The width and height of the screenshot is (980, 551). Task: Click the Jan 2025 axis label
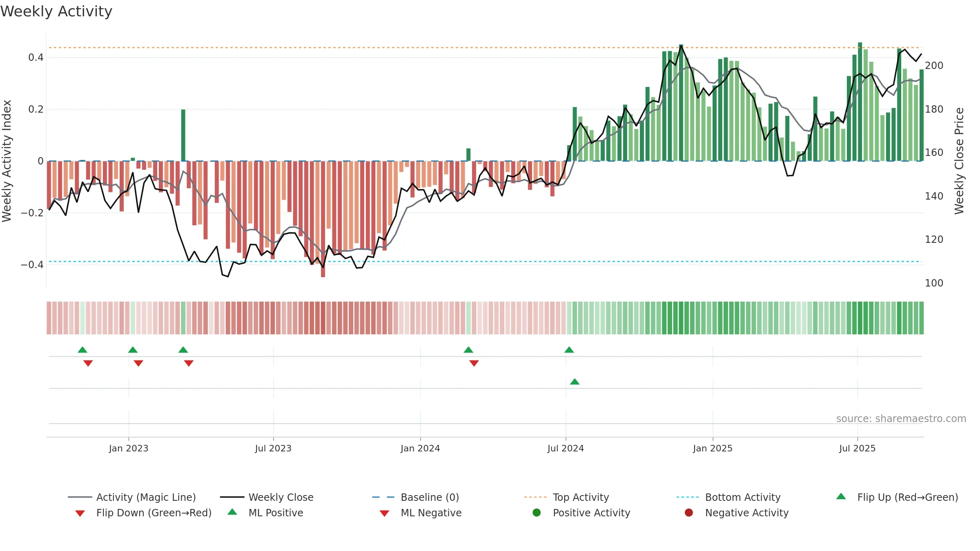tap(713, 449)
